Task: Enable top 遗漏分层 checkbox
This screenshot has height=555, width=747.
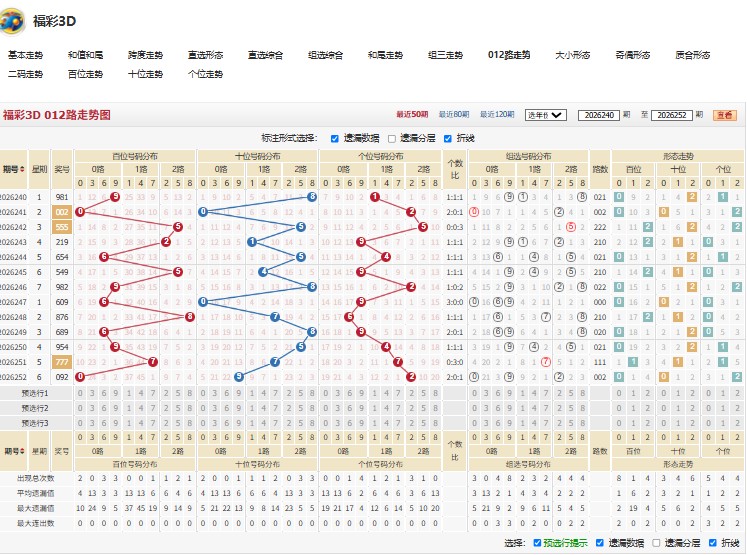Action: click(x=392, y=139)
